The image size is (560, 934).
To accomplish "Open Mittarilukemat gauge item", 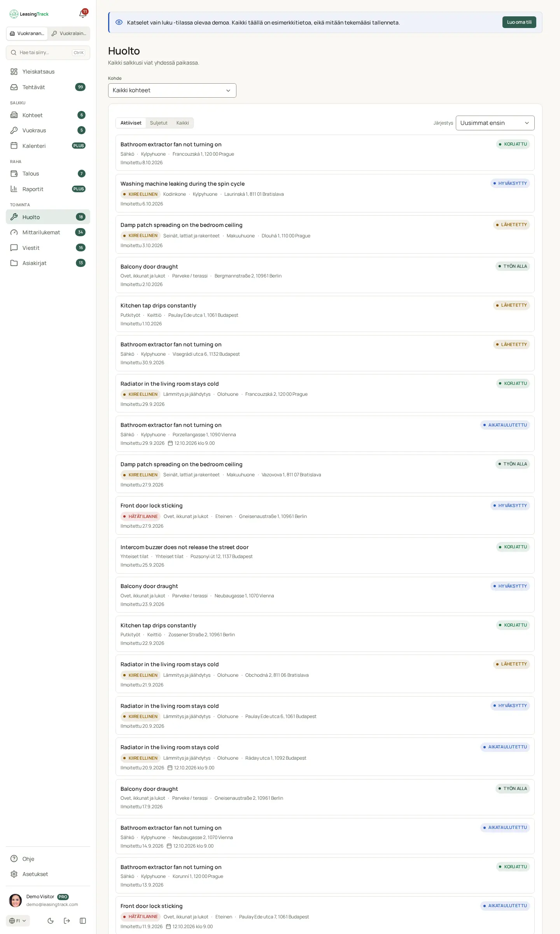I will coord(48,232).
